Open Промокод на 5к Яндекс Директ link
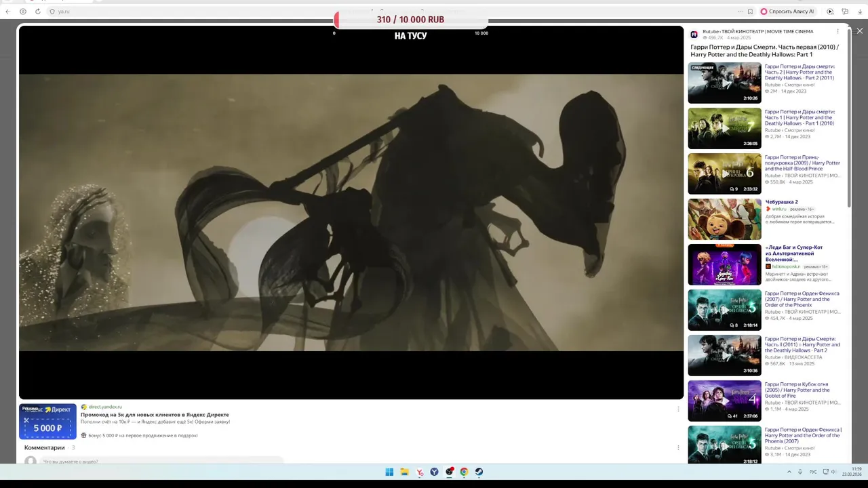The image size is (868, 488). [x=155, y=414]
